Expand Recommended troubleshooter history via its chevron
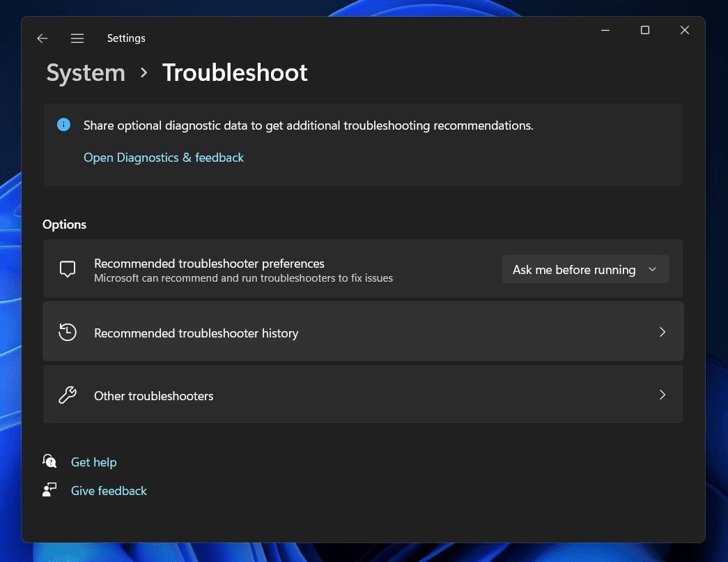This screenshot has height=562, width=728. 662,333
